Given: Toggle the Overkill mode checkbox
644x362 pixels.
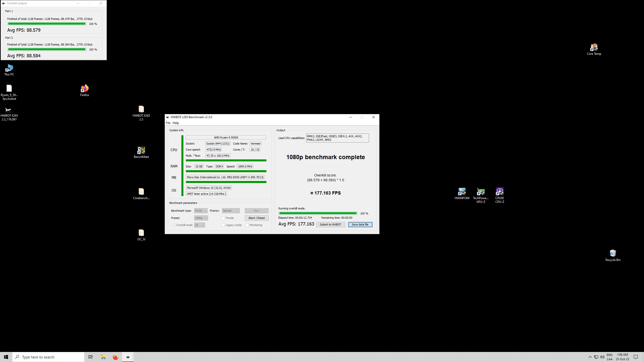Looking at the screenshot, I should pyautogui.click(x=174, y=225).
